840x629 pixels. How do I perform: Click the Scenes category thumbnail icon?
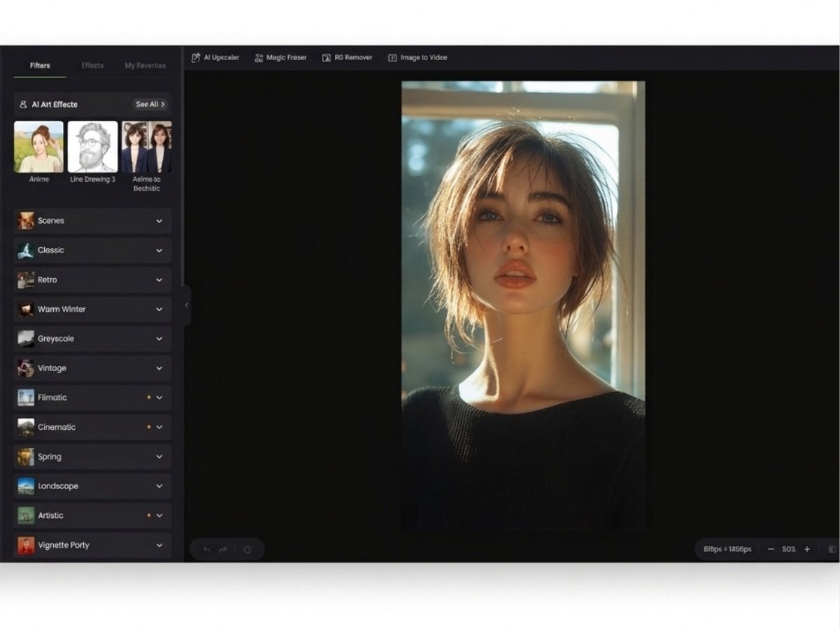click(26, 221)
